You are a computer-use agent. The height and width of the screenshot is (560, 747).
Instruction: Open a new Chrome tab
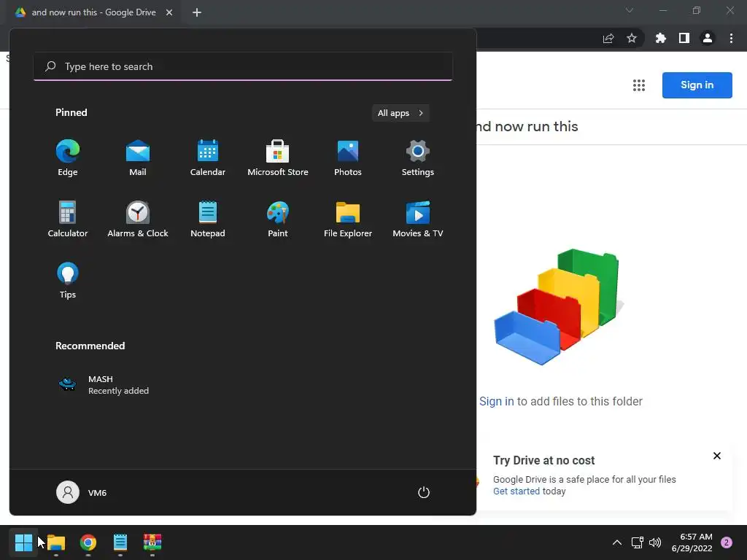(197, 12)
